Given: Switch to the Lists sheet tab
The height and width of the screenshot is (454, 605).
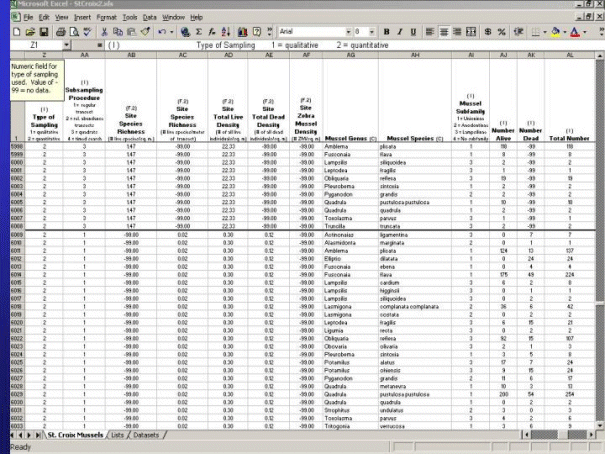Looking at the screenshot, I should [117, 435].
